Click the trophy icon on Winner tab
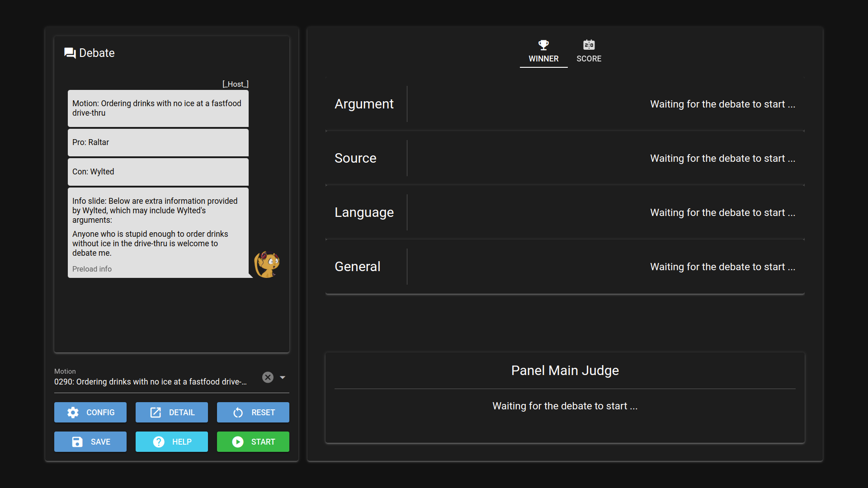This screenshot has width=868, height=488. [x=543, y=45]
